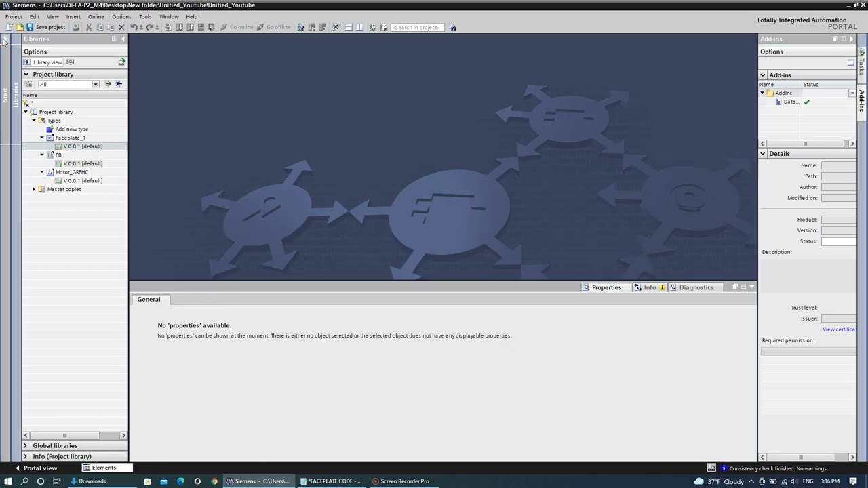Select V 0.0.1 under FB

click(x=83, y=163)
